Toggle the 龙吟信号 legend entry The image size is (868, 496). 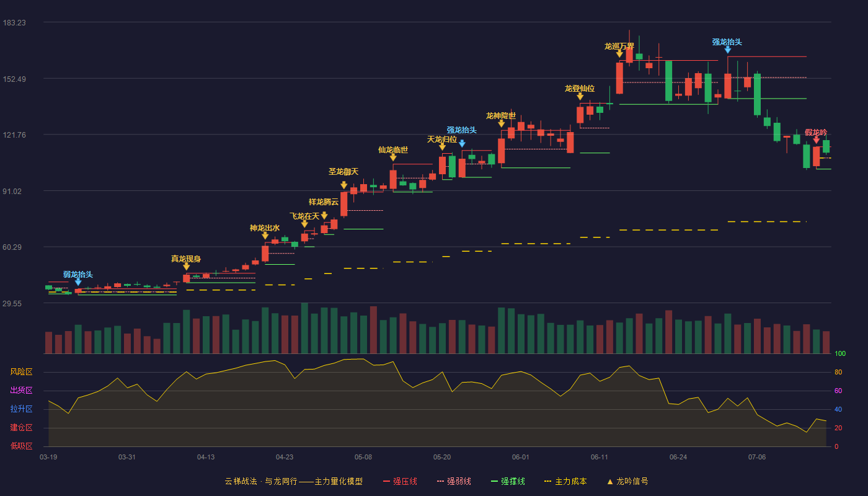(x=627, y=481)
